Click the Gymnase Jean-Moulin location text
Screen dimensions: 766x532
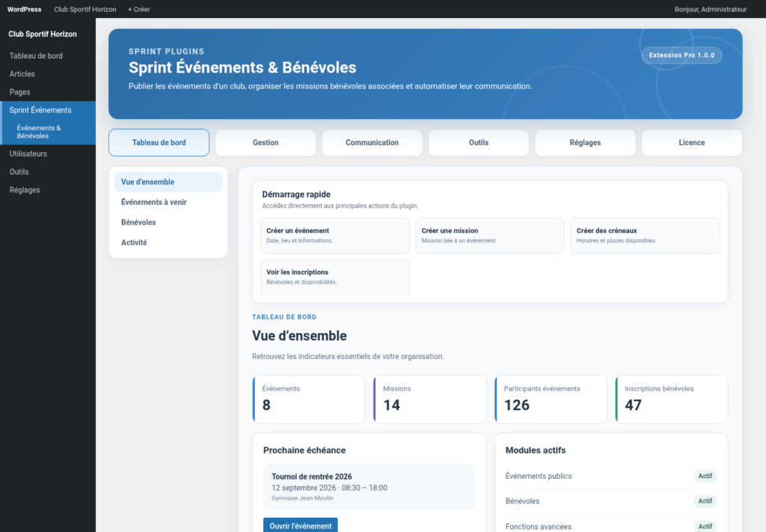[302, 498]
